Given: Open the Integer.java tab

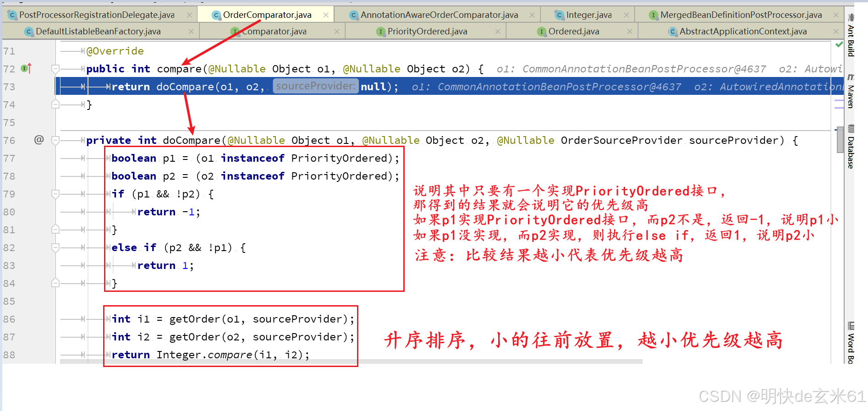Looking at the screenshot, I should tap(589, 15).
